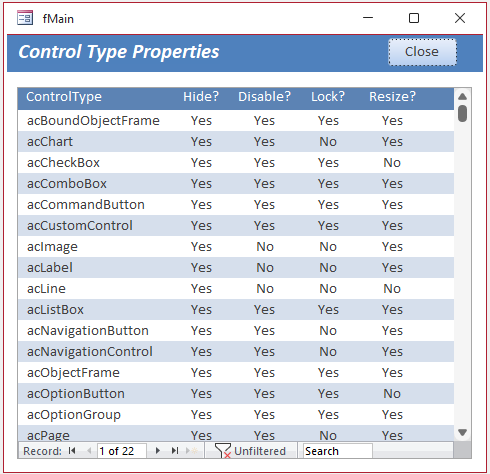490x474 pixels.
Task: Click scrollbar down arrow
Action: click(462, 432)
